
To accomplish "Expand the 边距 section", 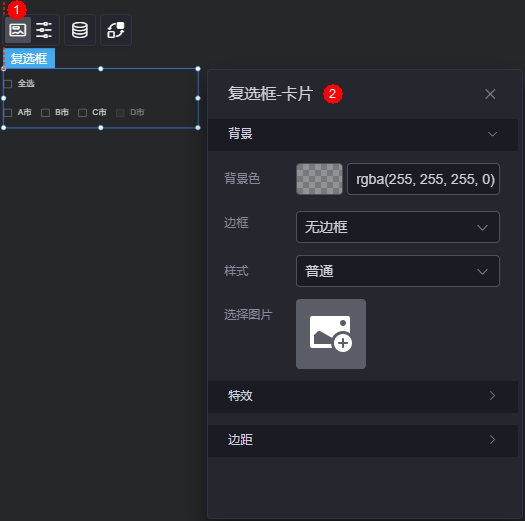I will [x=363, y=440].
